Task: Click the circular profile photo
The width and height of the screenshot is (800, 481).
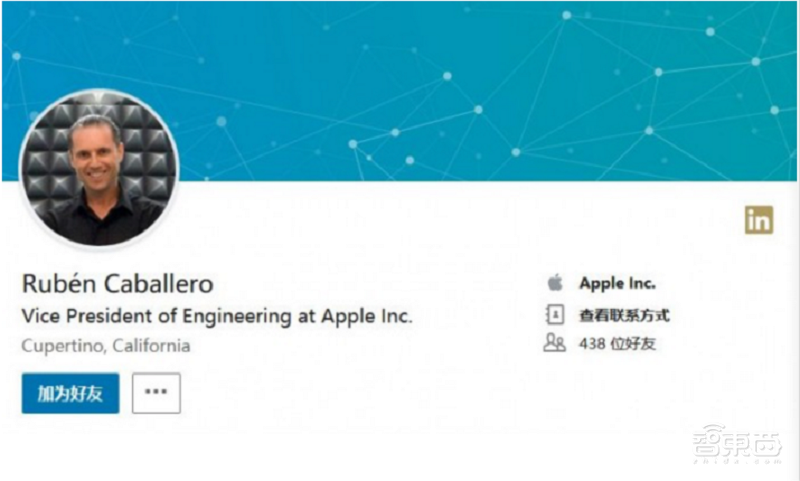Action: (x=99, y=168)
